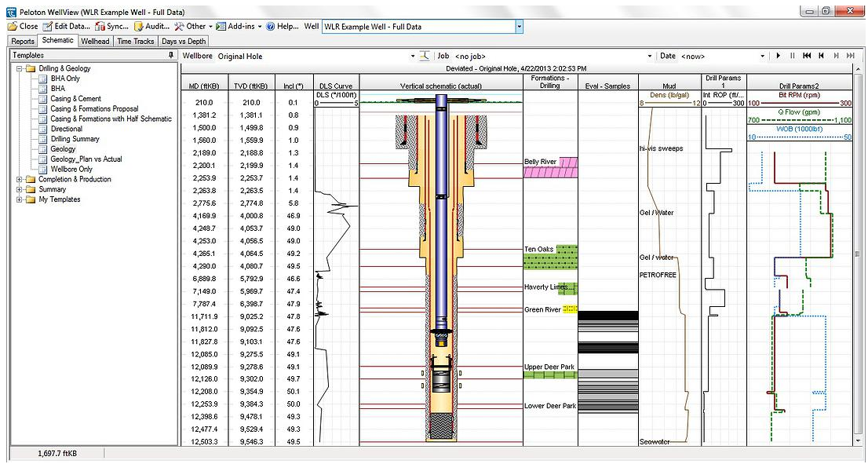Select Casing & Formations with Half Schematic
This screenshot has width=868, height=464.
[x=111, y=119]
